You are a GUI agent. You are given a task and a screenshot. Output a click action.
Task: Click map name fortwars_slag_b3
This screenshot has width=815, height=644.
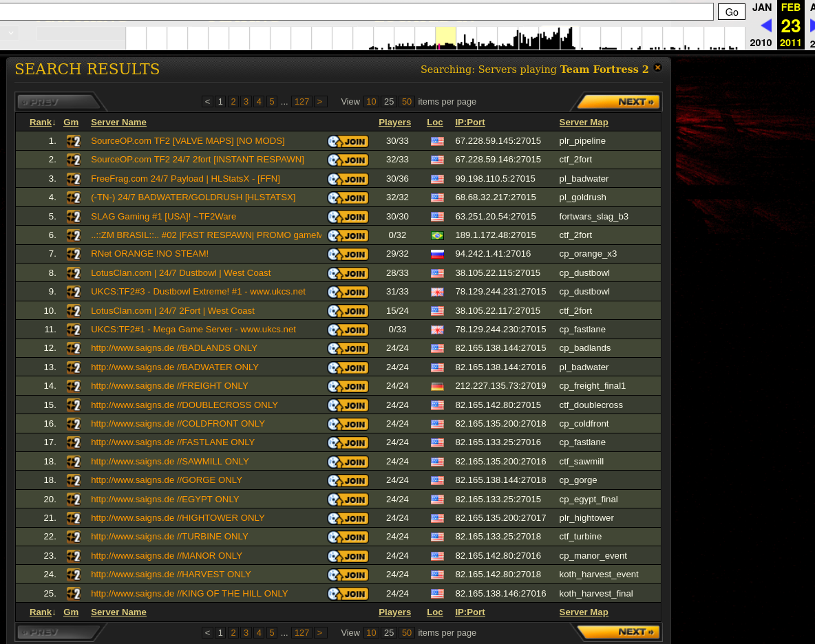pyautogui.click(x=593, y=217)
